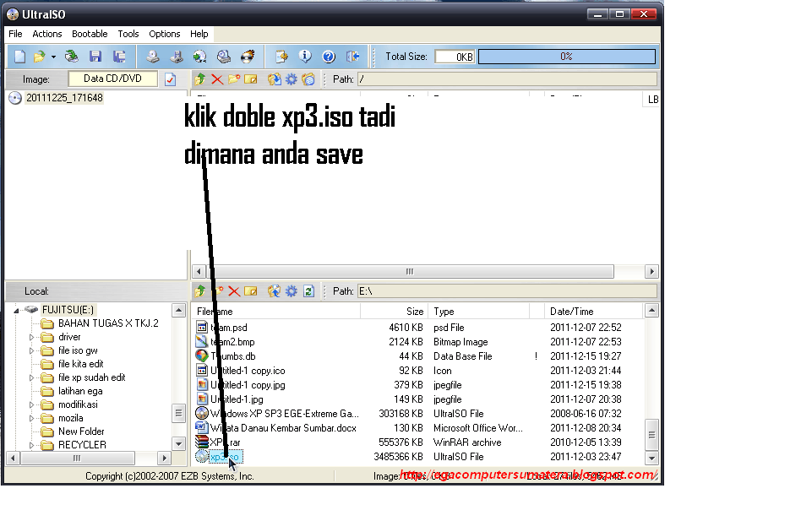Screen dimensions: 812x521
Task: Select the BAHAN TUGAS X TKJ.2 folder
Action: tap(108, 323)
